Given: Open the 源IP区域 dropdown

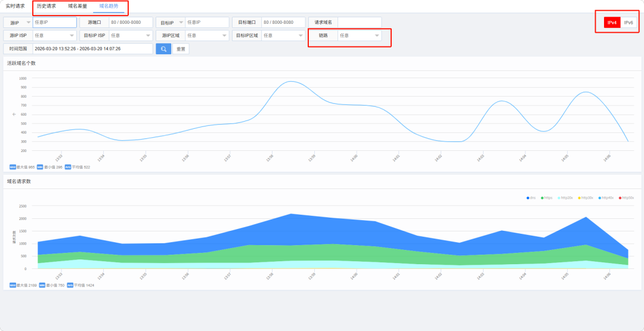Looking at the screenshot, I should pos(207,36).
